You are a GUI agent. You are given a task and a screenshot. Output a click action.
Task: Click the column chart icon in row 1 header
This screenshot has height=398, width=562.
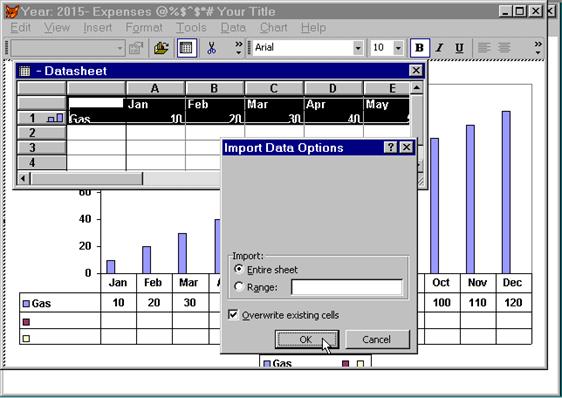click(x=56, y=118)
